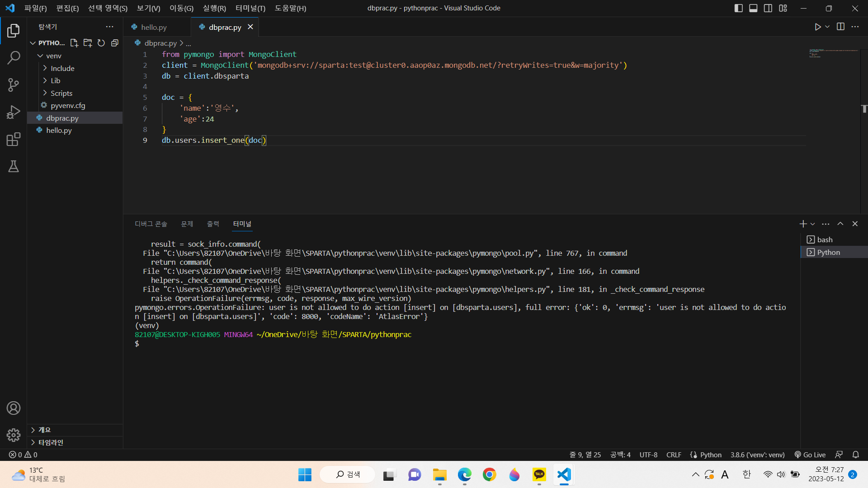This screenshot has height=488, width=868.
Task: Select the Python terminal instance
Action: (x=834, y=252)
